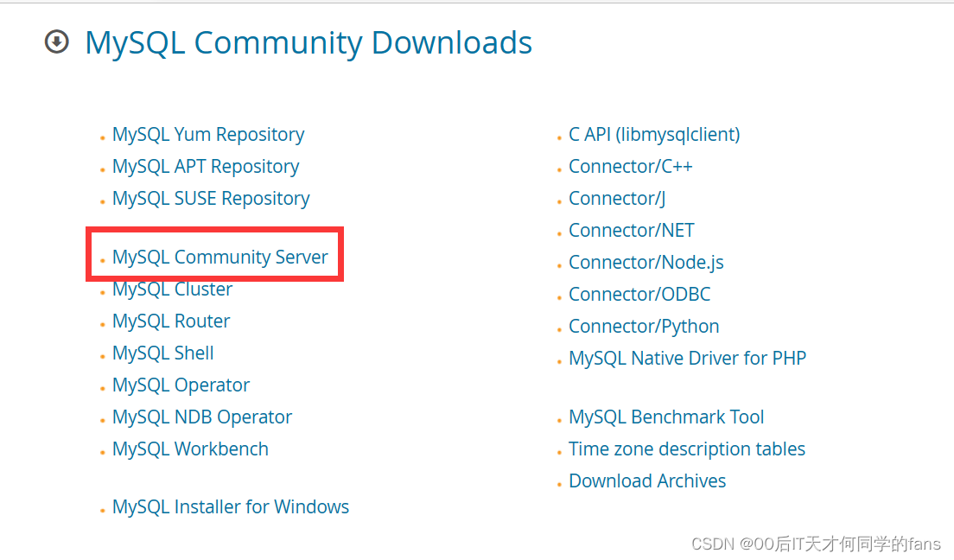This screenshot has width=954, height=560.
Task: Open the MySQL Router link
Action: (x=170, y=321)
